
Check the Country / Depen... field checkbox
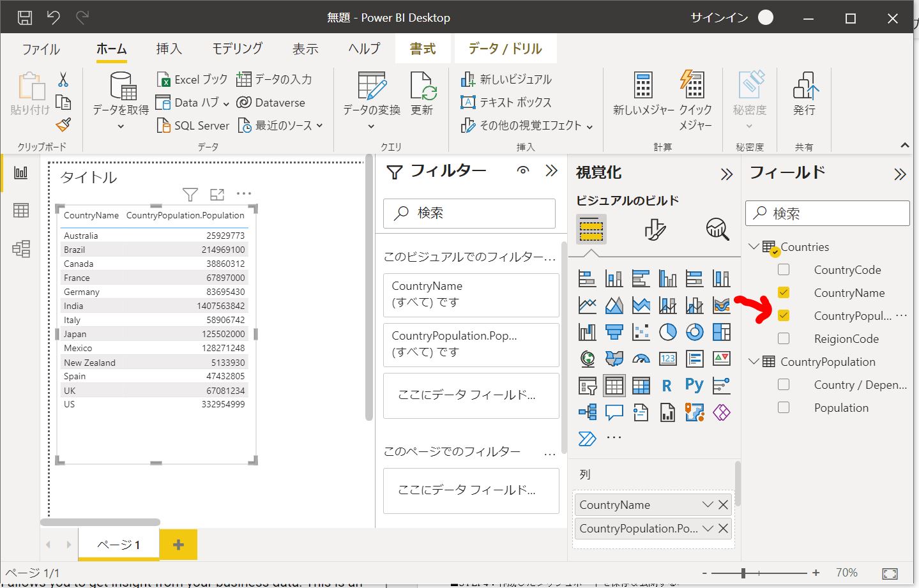[x=784, y=384]
